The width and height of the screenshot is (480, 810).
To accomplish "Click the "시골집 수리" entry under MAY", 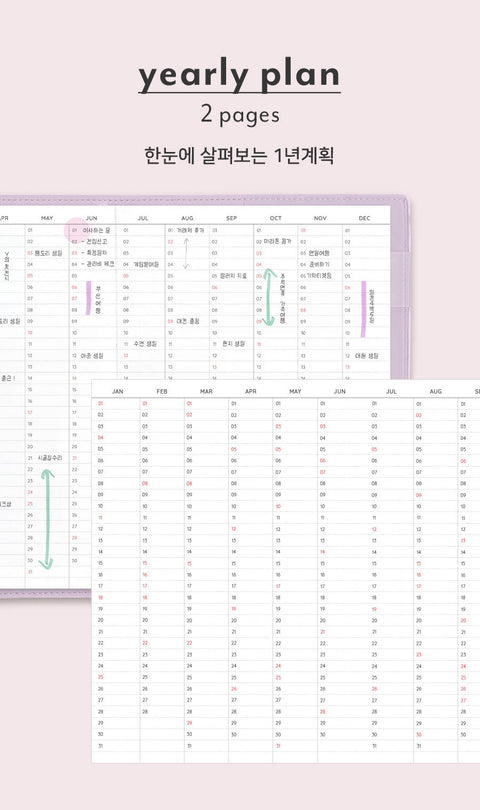I will pyautogui.click(x=50, y=458).
